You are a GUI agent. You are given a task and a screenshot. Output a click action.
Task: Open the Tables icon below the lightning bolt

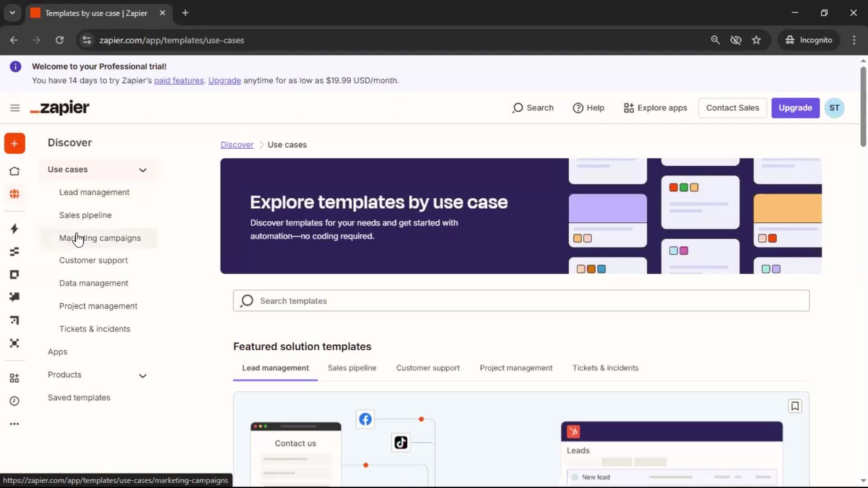14,252
